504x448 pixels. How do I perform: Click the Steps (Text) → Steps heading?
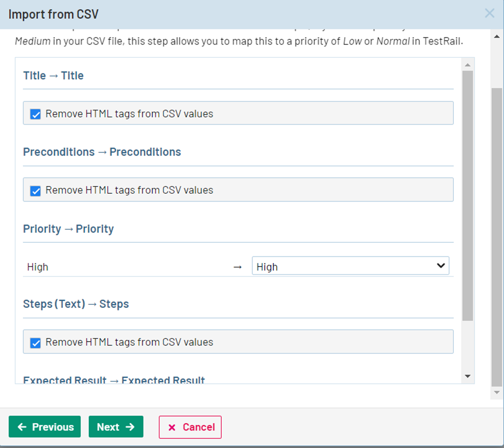click(x=75, y=304)
